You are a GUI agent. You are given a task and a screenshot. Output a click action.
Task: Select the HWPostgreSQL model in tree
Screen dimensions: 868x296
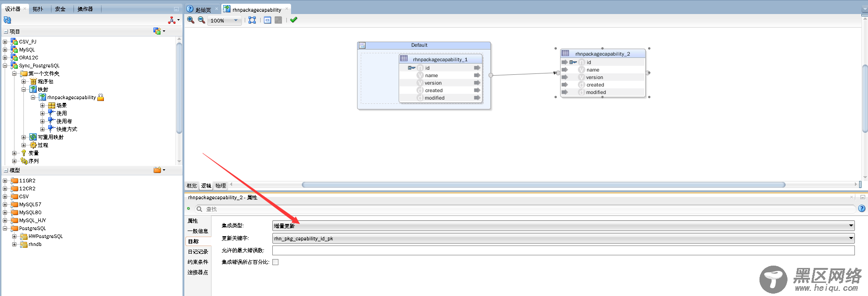click(x=45, y=236)
